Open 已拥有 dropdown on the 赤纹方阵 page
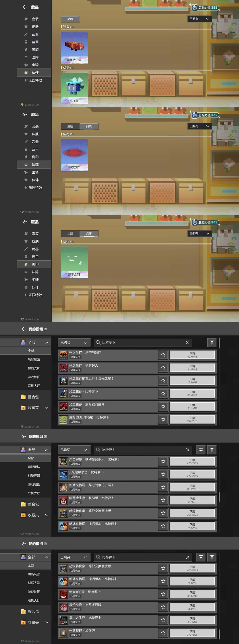This screenshot has height=644, width=239. pos(199,126)
